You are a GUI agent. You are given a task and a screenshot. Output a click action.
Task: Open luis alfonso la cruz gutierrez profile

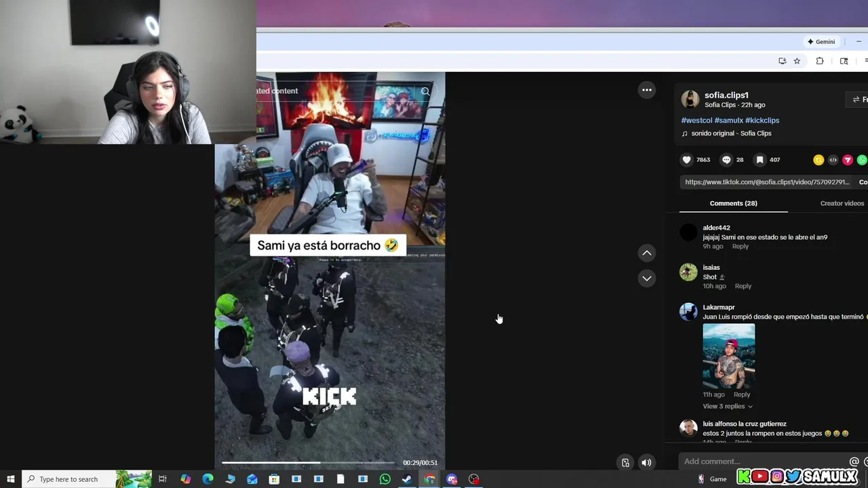coord(745,424)
